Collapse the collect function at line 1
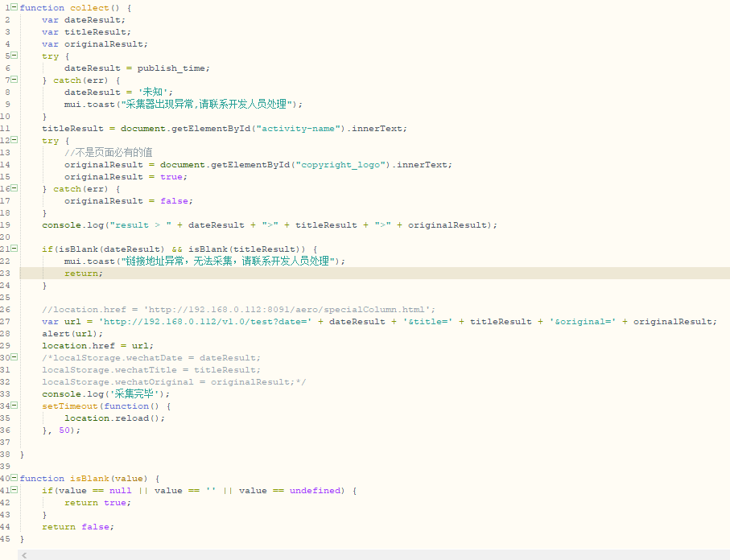Image resolution: width=730 pixels, height=560 pixels. [x=14, y=7]
